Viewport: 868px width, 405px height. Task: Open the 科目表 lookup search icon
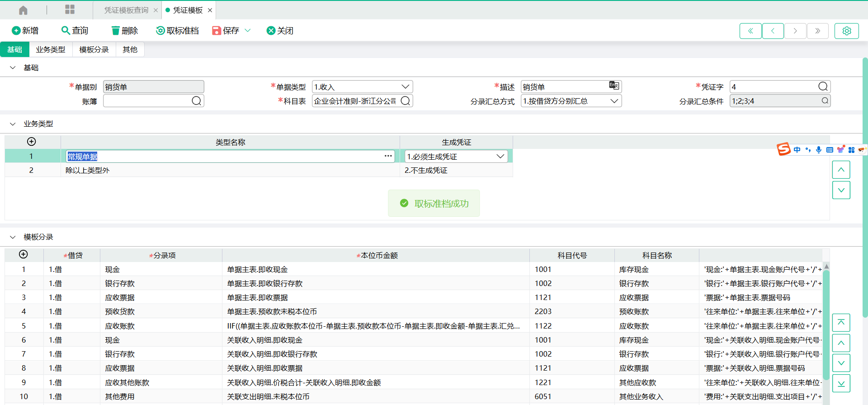pos(406,100)
